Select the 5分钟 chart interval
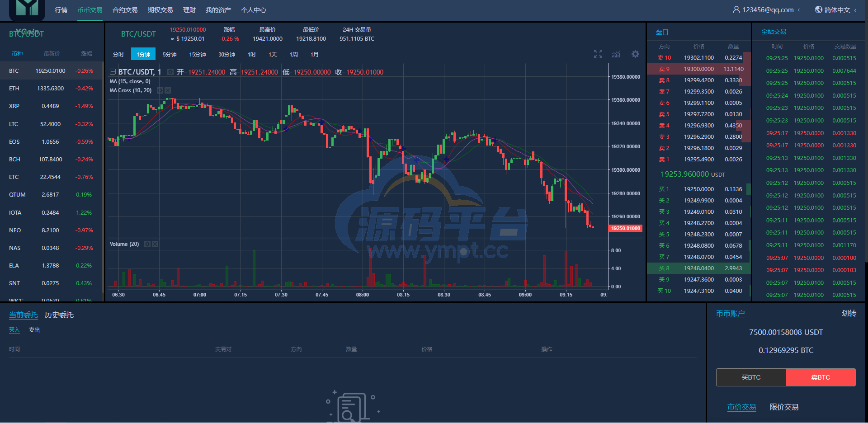The height and width of the screenshot is (423, 868). point(170,54)
